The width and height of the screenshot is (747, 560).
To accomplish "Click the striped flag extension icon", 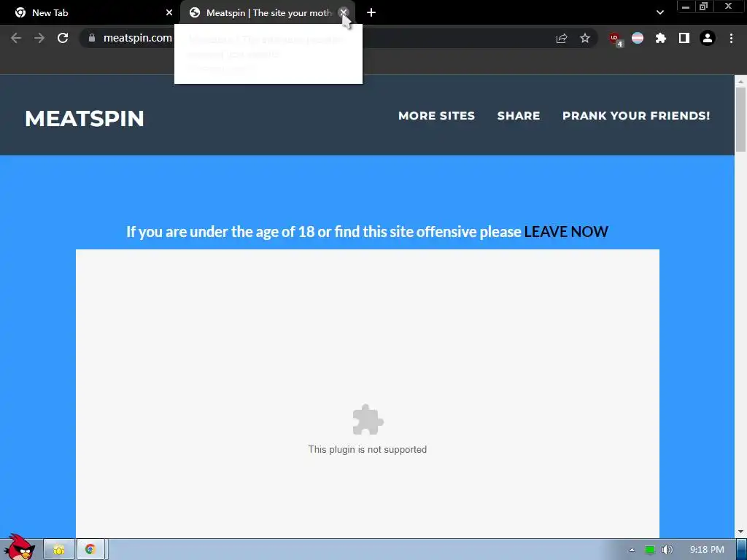I will [638, 38].
